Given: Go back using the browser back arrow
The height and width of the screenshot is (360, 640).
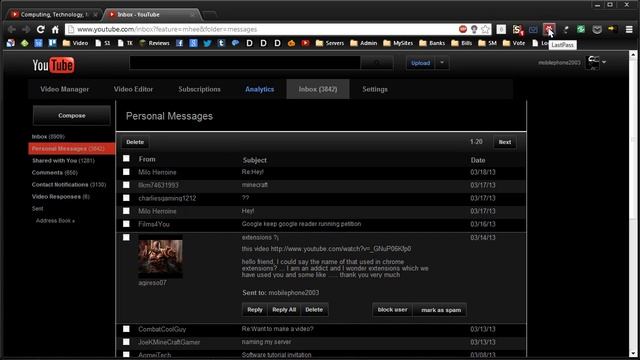Looking at the screenshot, I should (11, 29).
